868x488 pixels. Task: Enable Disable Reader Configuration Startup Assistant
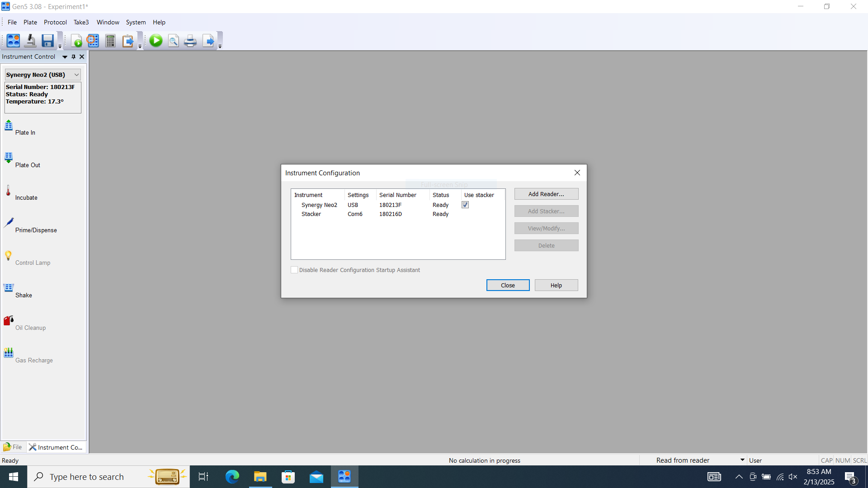click(294, 270)
